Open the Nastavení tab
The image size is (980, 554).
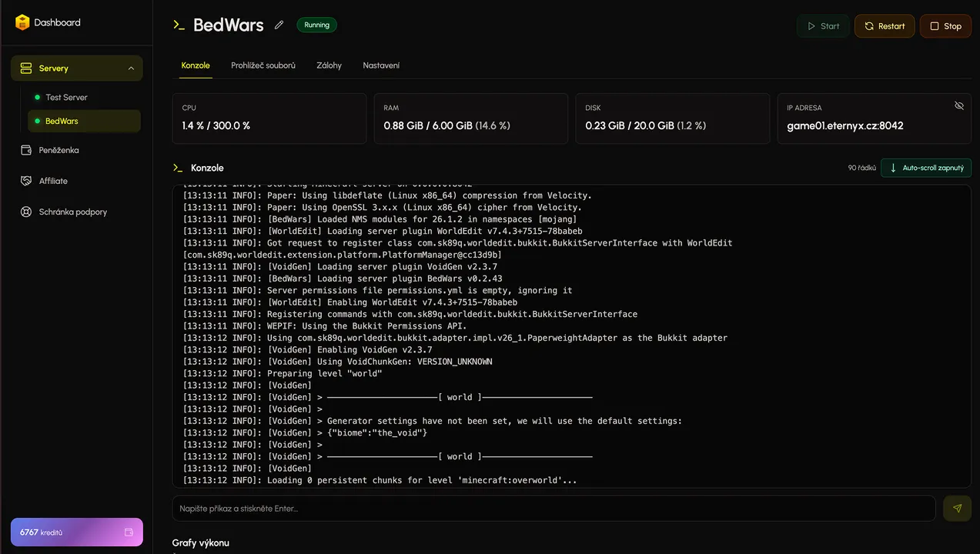point(381,65)
